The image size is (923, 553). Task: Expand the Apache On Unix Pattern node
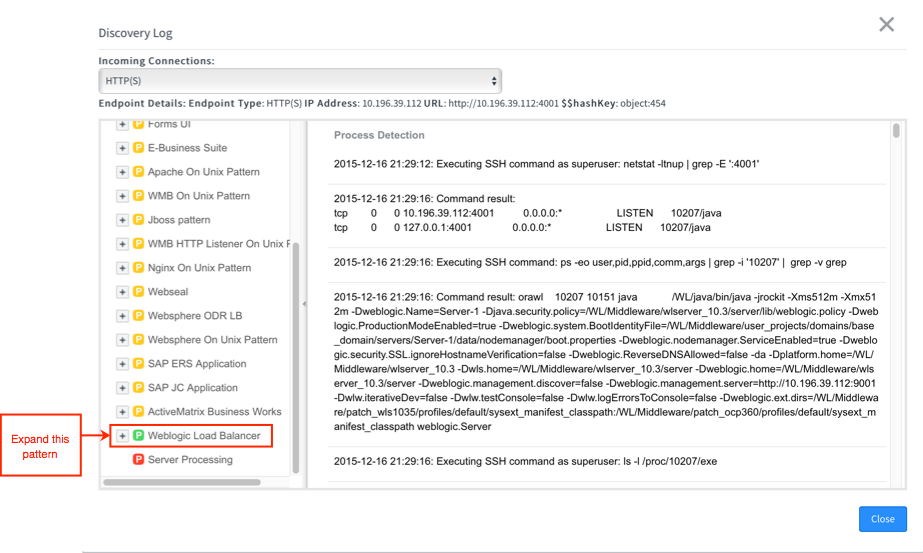tap(122, 172)
